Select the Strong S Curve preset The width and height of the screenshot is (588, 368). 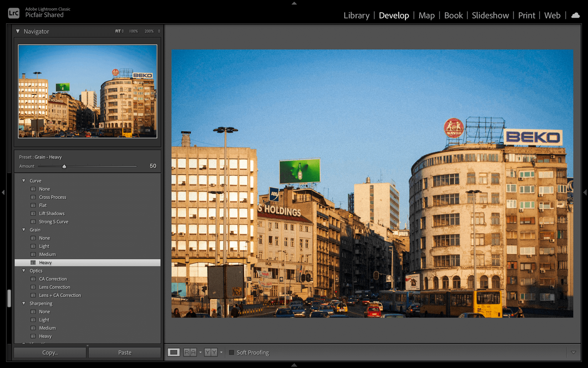pyautogui.click(x=54, y=222)
